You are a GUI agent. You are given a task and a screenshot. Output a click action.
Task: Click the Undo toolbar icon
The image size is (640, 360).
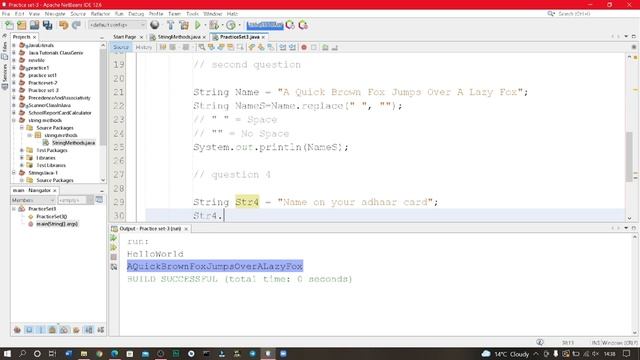click(x=63, y=25)
